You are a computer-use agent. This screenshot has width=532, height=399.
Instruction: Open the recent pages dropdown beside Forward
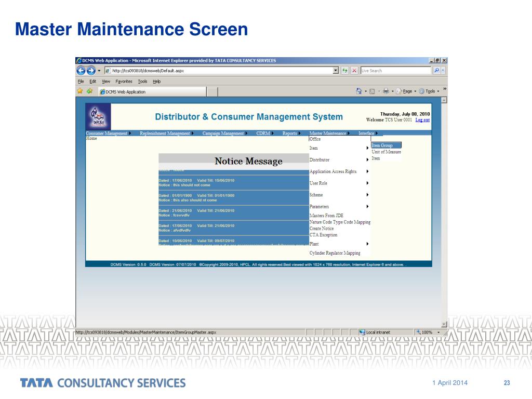99,71
